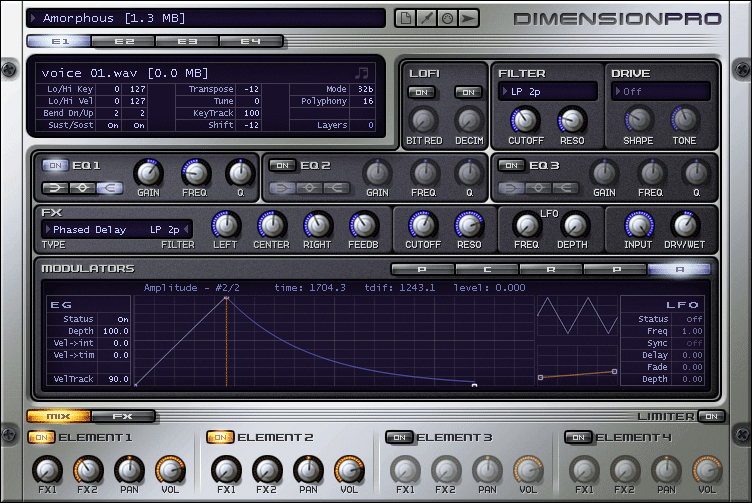Click the EQ 1 GAIN knob

click(148, 173)
